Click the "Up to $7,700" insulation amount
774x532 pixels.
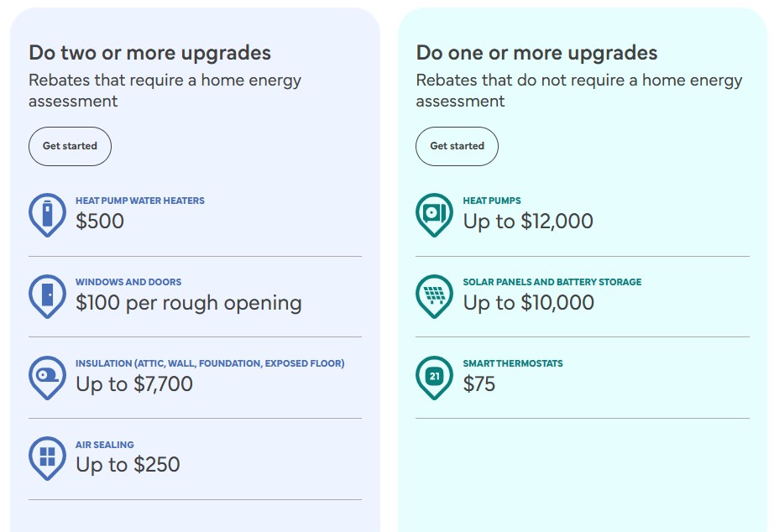[134, 384]
